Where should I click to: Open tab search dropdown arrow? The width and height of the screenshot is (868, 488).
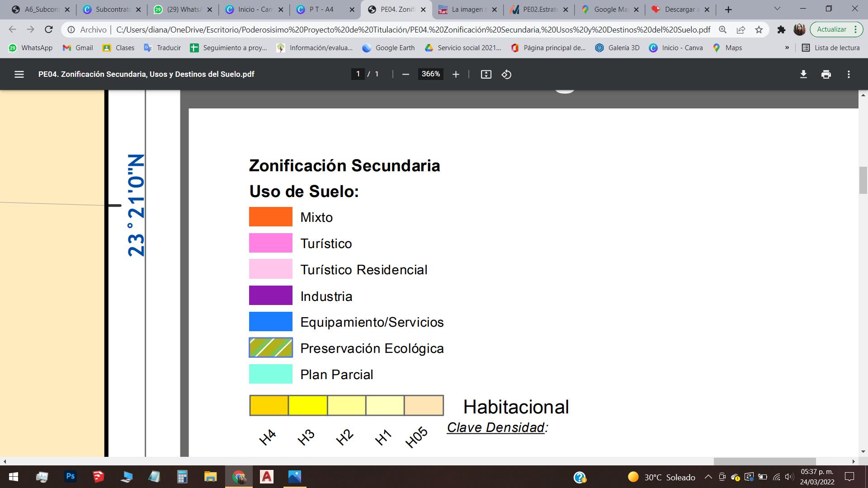[777, 9]
